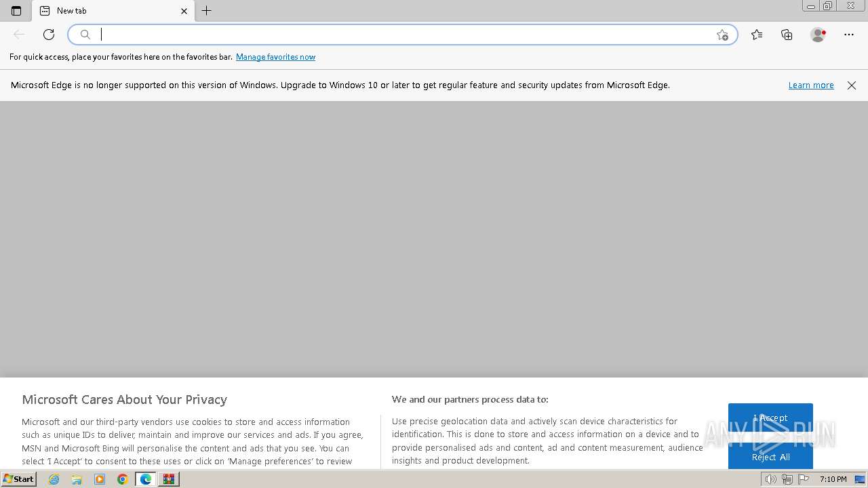868x488 pixels.
Task: Open the 7:10 PM system clock
Action: tap(833, 479)
